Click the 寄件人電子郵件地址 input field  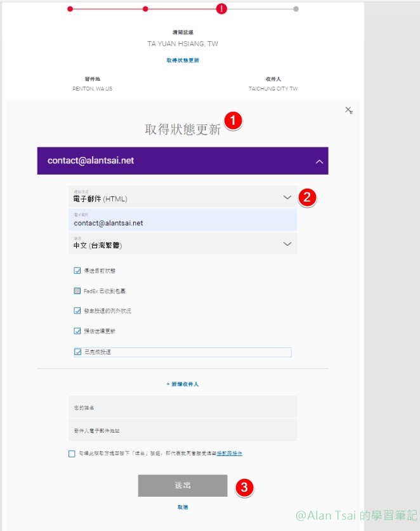[183, 431]
